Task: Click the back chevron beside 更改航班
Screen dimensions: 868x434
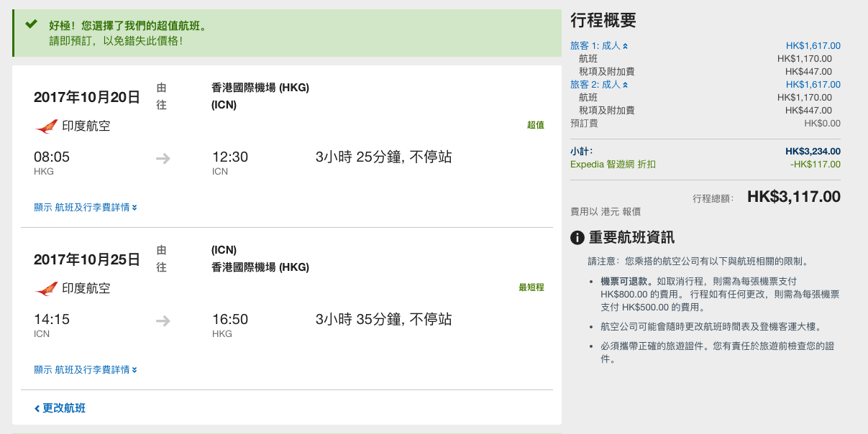Action: pos(37,409)
